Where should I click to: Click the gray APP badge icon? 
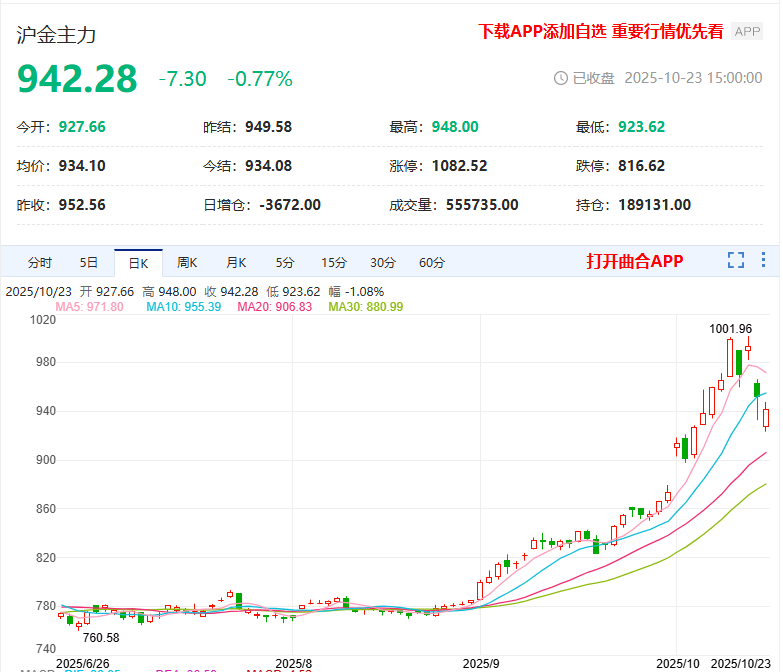747,31
